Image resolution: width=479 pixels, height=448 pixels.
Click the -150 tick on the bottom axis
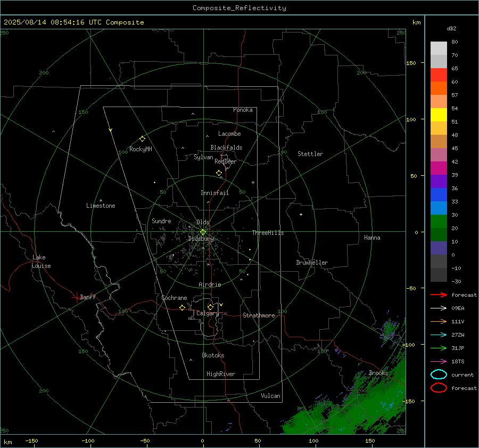coord(31,441)
